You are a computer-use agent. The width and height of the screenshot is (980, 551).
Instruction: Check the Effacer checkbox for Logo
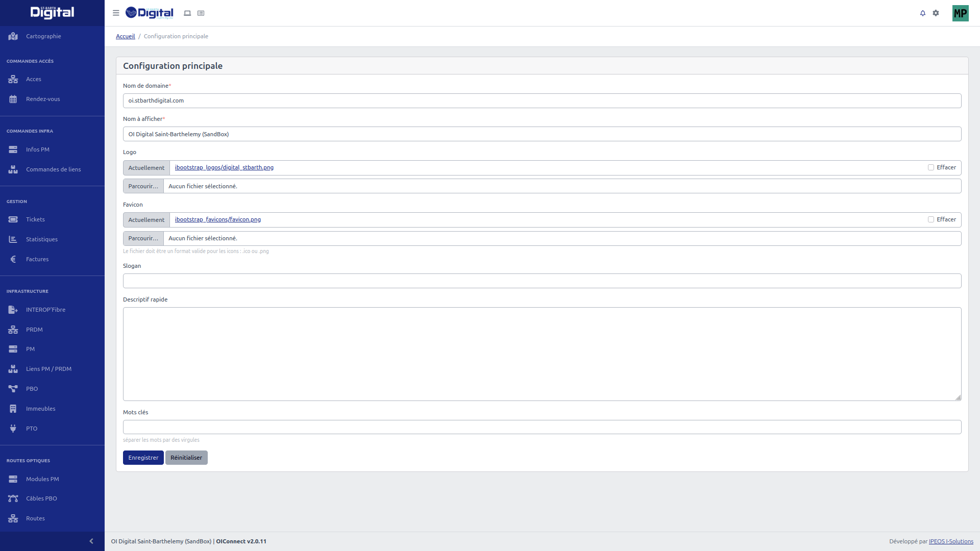(931, 167)
